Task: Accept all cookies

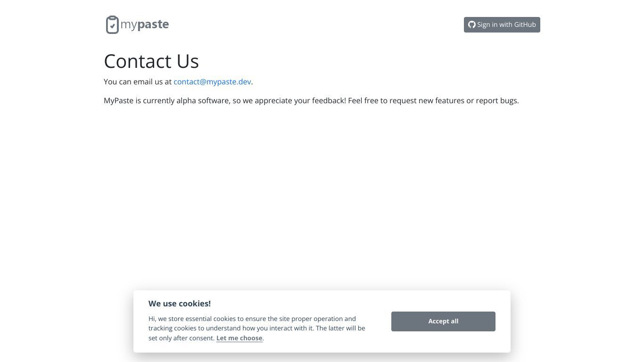Action: tap(443, 321)
